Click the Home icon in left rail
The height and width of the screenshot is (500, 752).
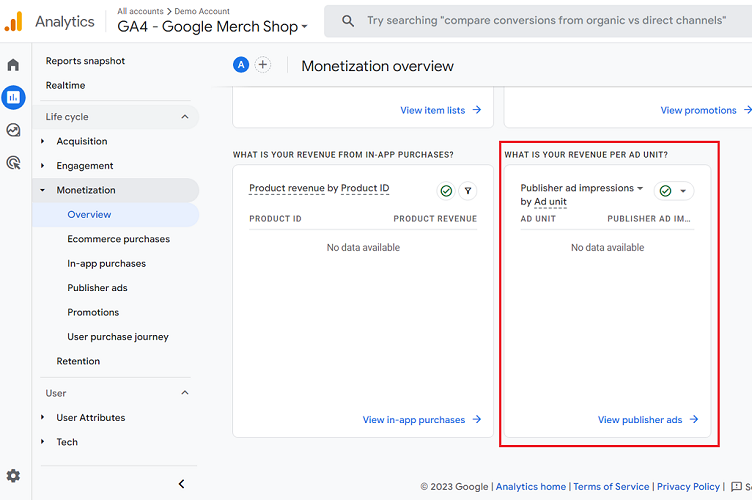[x=13, y=65]
